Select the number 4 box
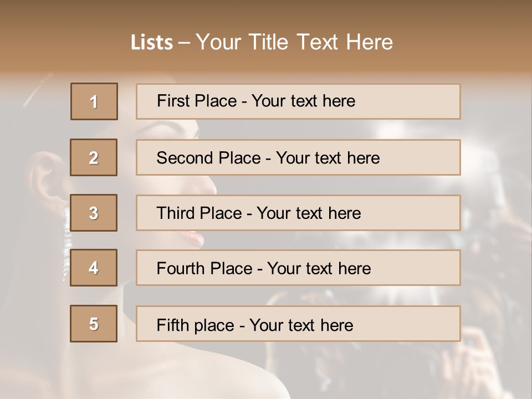 94,268
